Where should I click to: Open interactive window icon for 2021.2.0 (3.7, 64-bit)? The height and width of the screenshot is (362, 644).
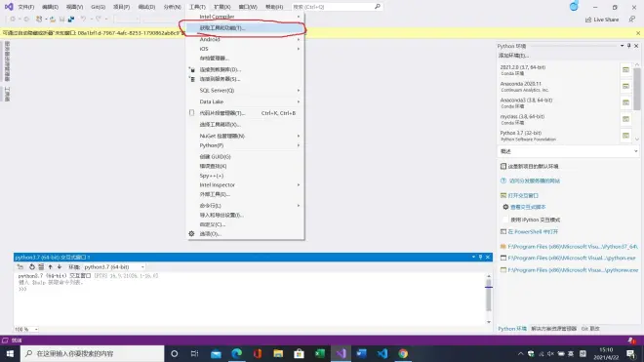[x=625, y=70]
